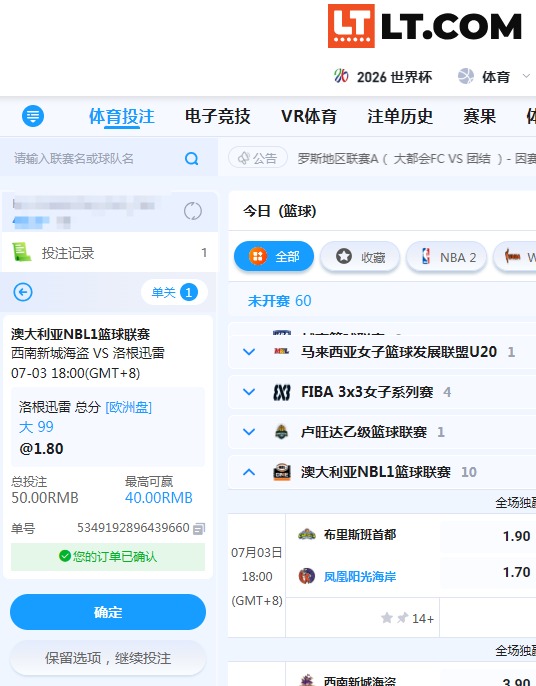Open the 体育 dropdown arrow at top
Image resolution: width=536 pixels, height=686 pixels.
pyautogui.click(x=526, y=76)
